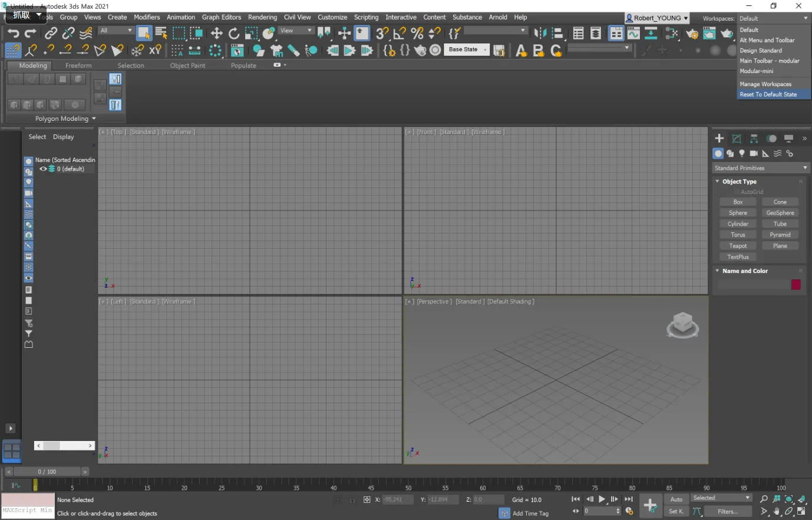The image size is (812, 520).
Task: Toggle the AutoGrid checkbox
Action: point(736,192)
